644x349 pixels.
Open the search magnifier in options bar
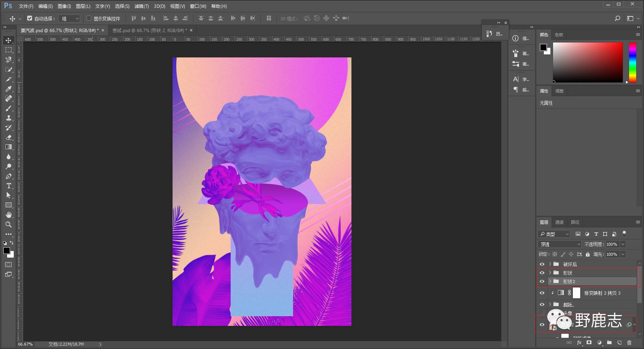[618, 18]
